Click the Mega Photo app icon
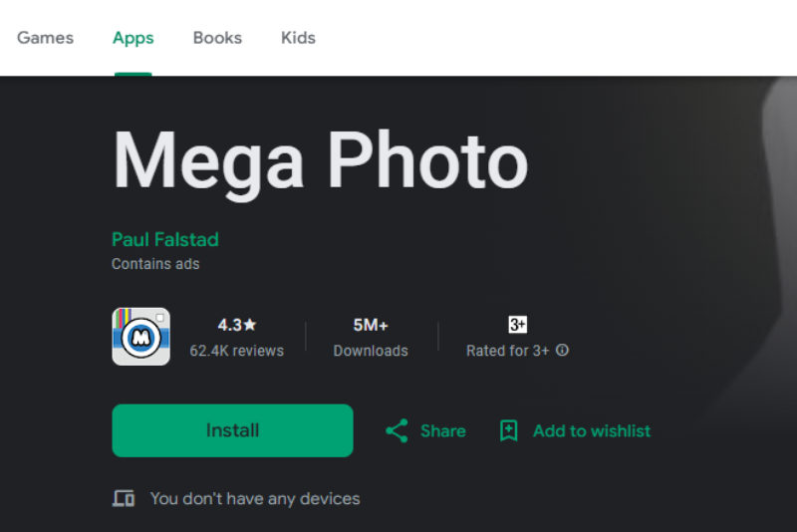 point(140,337)
